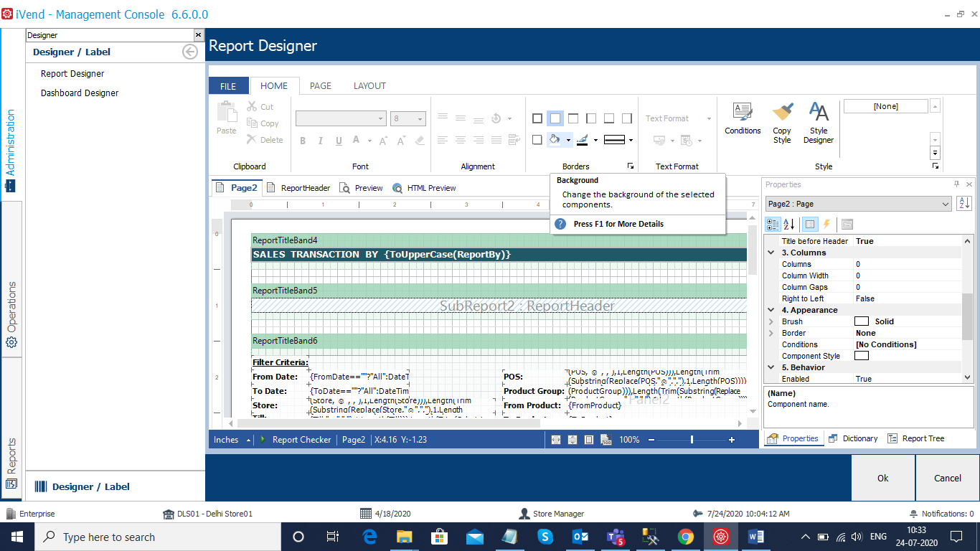Pick the border color pen icon
The image size is (980, 551).
pyautogui.click(x=582, y=140)
